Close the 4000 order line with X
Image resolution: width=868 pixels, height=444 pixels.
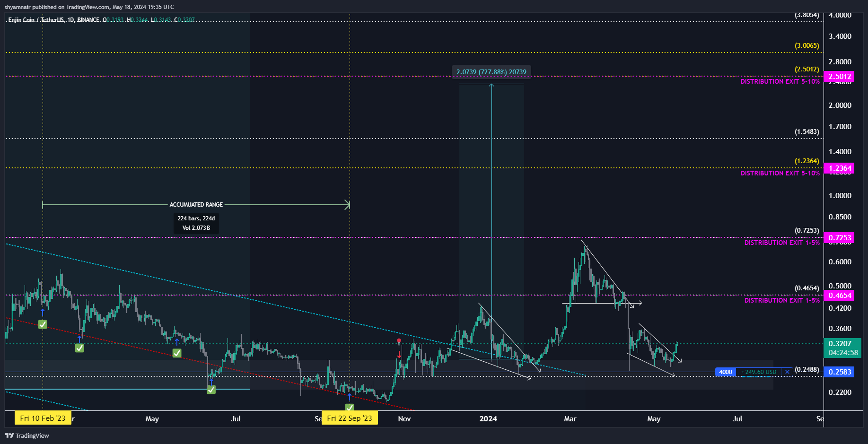tap(787, 372)
